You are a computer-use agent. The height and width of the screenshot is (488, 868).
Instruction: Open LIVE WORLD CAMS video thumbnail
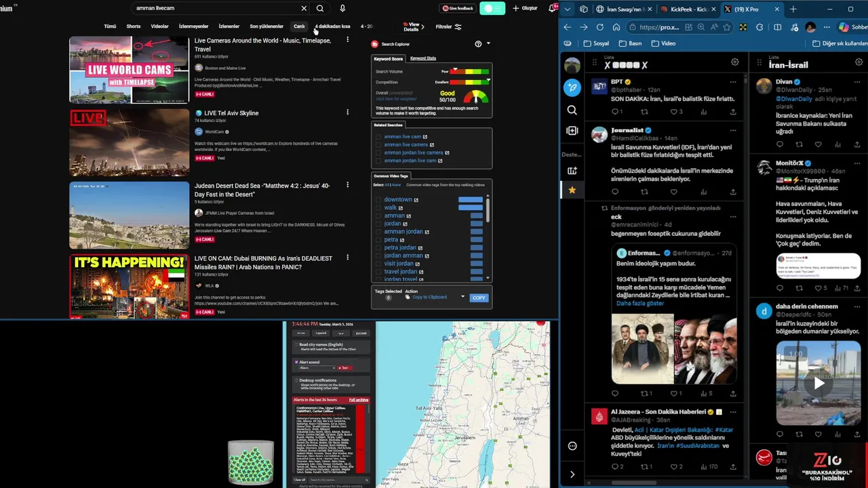tap(129, 69)
